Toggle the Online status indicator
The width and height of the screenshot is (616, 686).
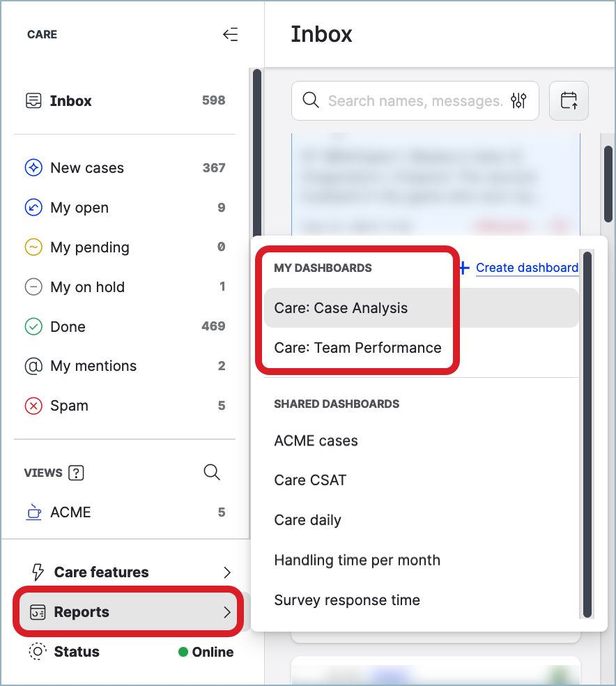click(x=206, y=652)
